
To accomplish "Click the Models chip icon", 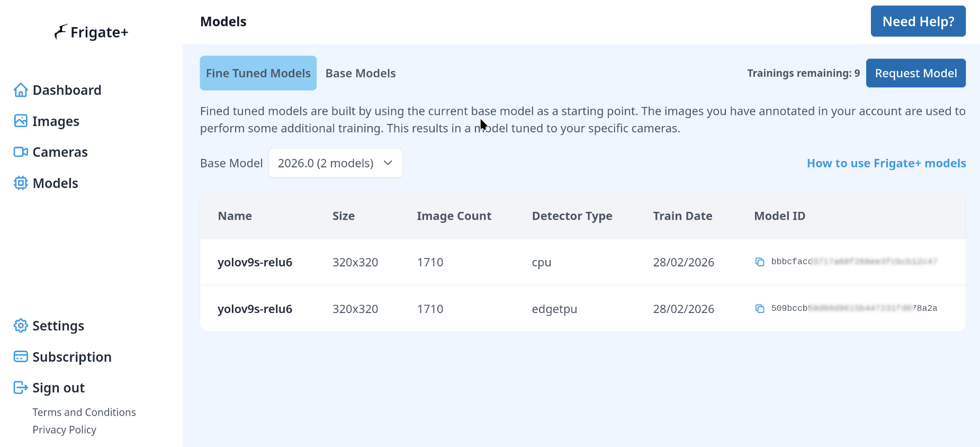I will point(21,183).
